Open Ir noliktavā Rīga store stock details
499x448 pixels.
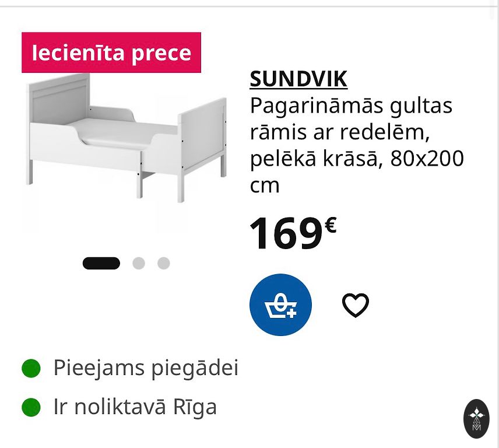pos(135,407)
